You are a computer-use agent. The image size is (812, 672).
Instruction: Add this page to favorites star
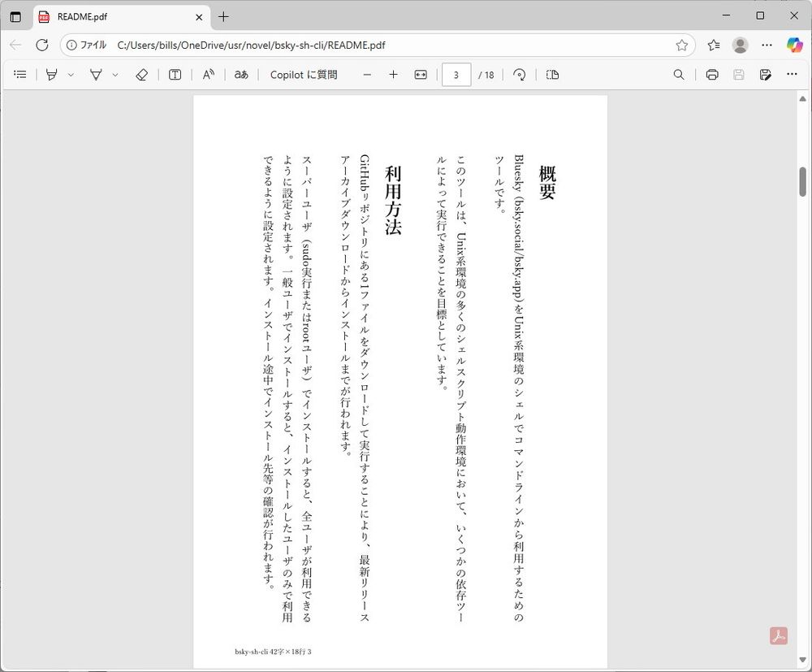(681, 45)
